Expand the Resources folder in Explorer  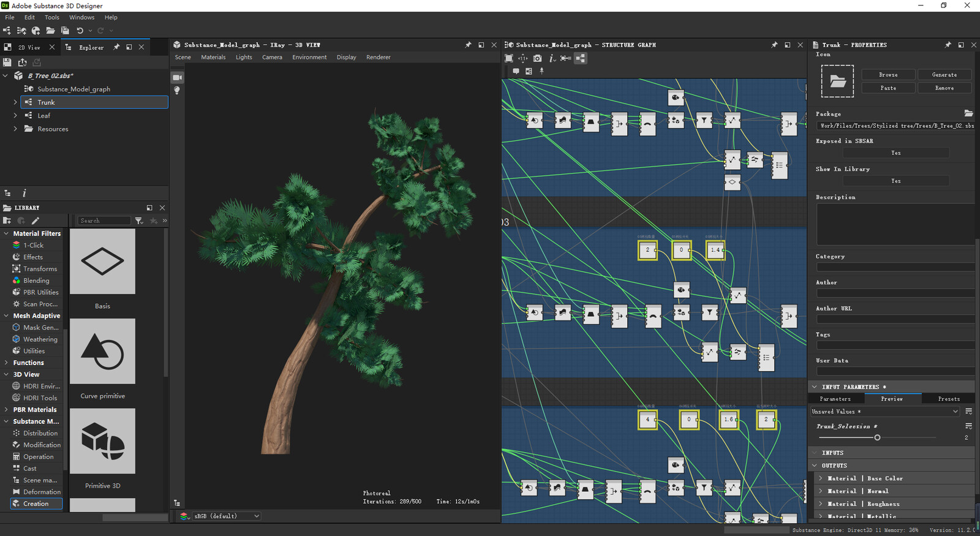click(x=15, y=129)
